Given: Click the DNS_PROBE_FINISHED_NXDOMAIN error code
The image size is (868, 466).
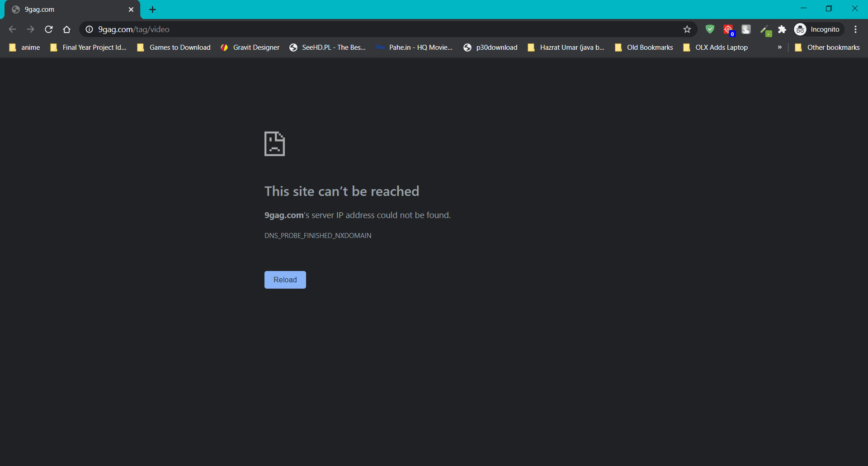Looking at the screenshot, I should click(318, 236).
